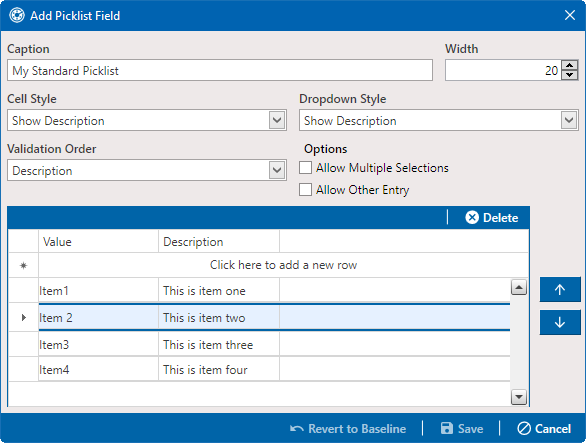The width and height of the screenshot is (586, 443).
Task: Decrease the Width with down spinner
Action: [570, 75]
